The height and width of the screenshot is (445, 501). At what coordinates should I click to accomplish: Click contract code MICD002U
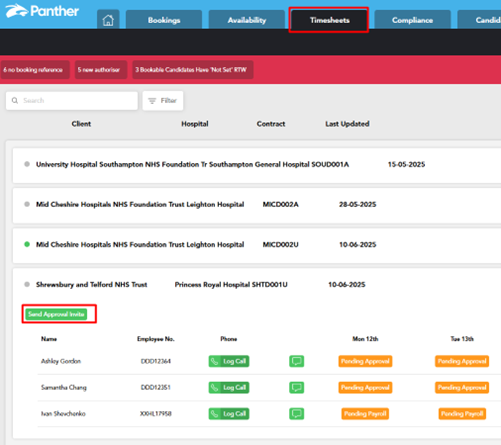tap(280, 244)
